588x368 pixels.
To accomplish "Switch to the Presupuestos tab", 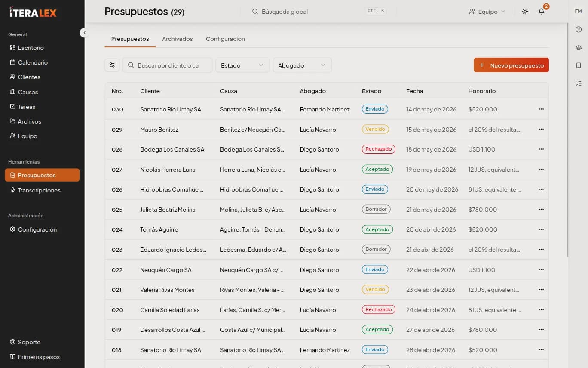I will [130, 39].
